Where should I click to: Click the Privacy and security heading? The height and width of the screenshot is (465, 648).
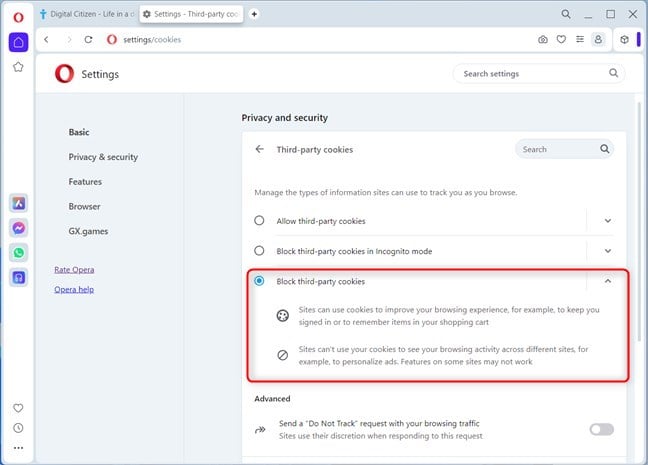[x=285, y=118]
